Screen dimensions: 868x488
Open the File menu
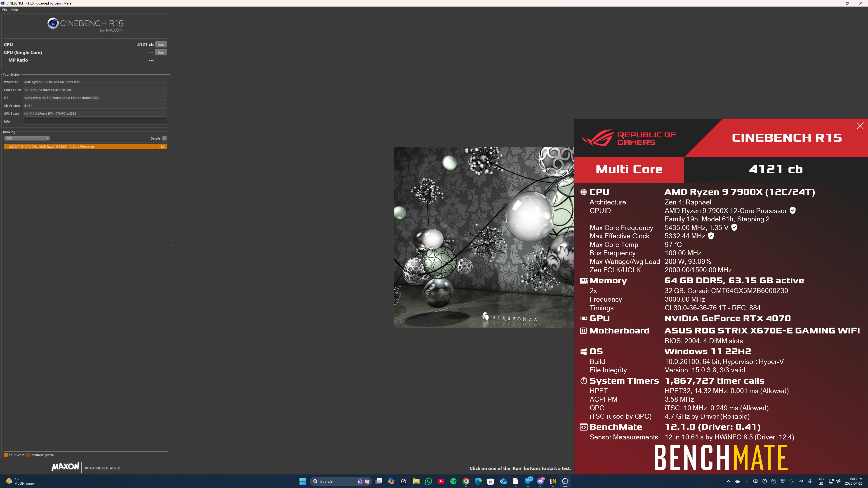[x=5, y=10]
